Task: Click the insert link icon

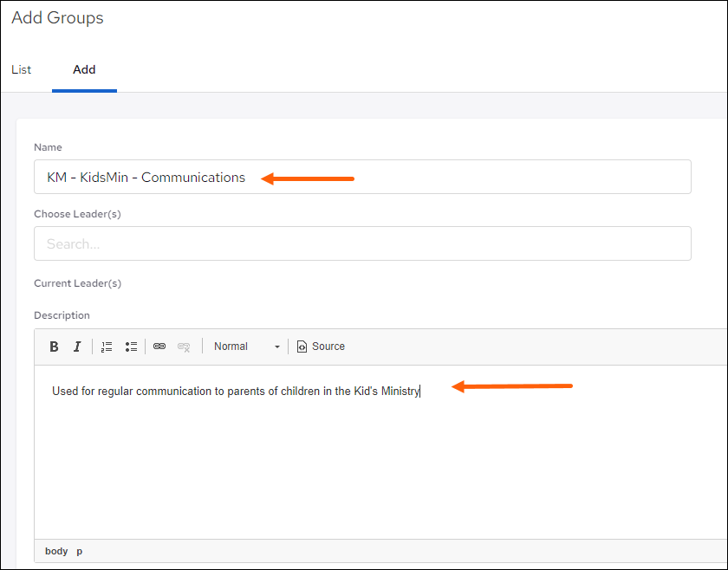Action: [159, 347]
